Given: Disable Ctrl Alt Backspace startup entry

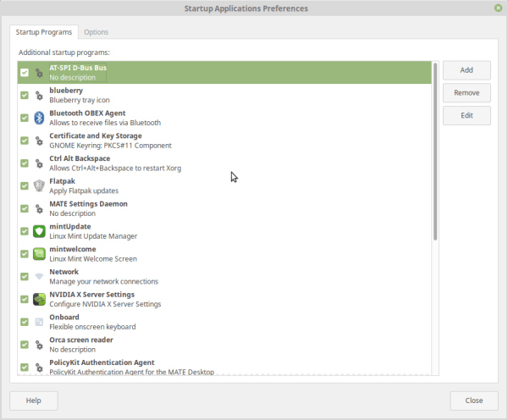Looking at the screenshot, I should point(25,163).
